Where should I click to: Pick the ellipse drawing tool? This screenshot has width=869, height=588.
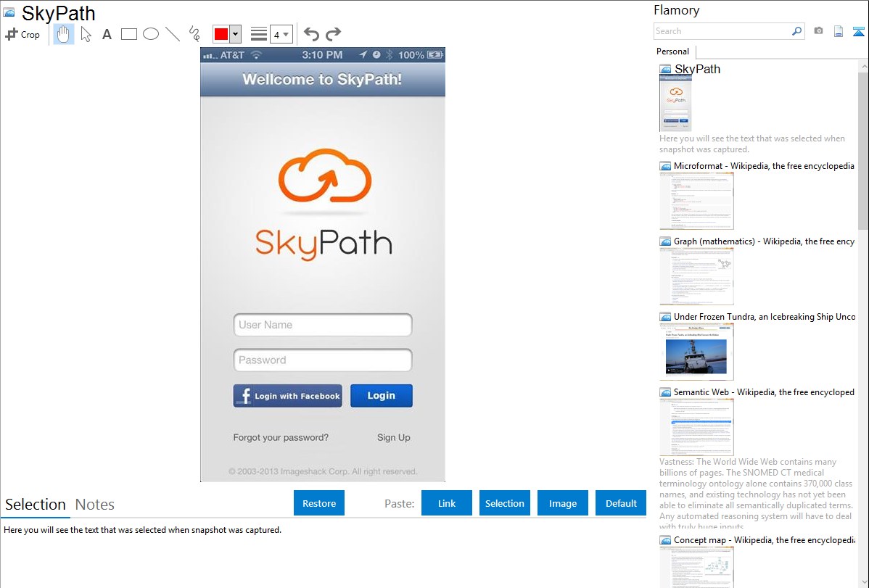[x=151, y=34]
